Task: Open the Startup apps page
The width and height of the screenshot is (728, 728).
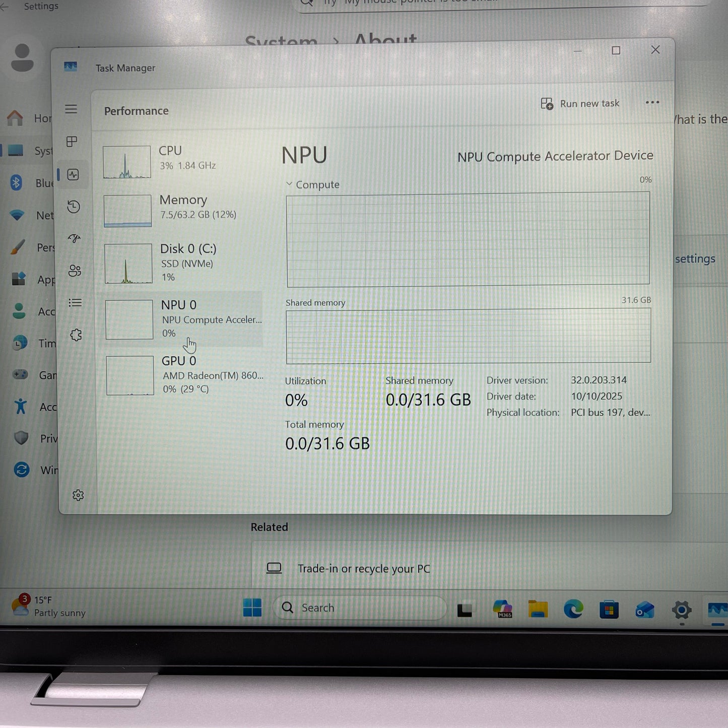Action: tap(74, 238)
